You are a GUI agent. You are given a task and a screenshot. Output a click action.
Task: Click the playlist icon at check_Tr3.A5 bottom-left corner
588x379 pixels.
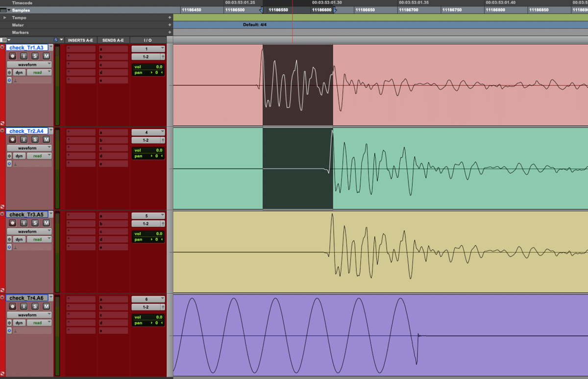click(x=2, y=290)
